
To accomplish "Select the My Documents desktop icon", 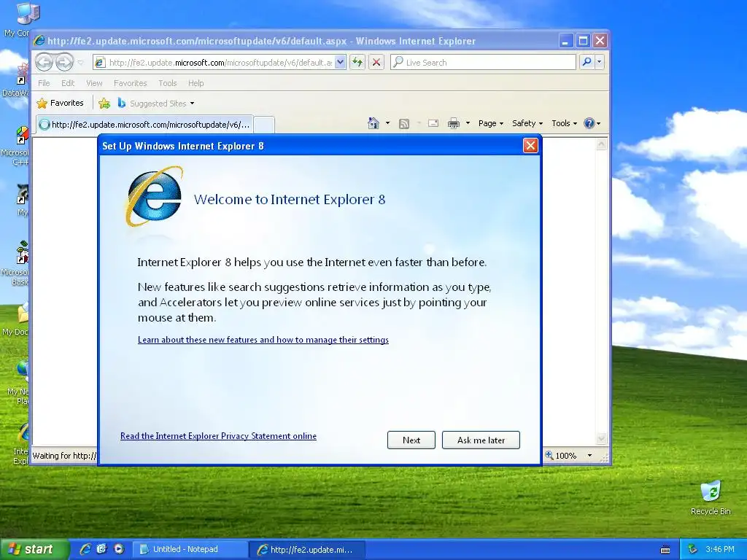I will coord(17,319).
